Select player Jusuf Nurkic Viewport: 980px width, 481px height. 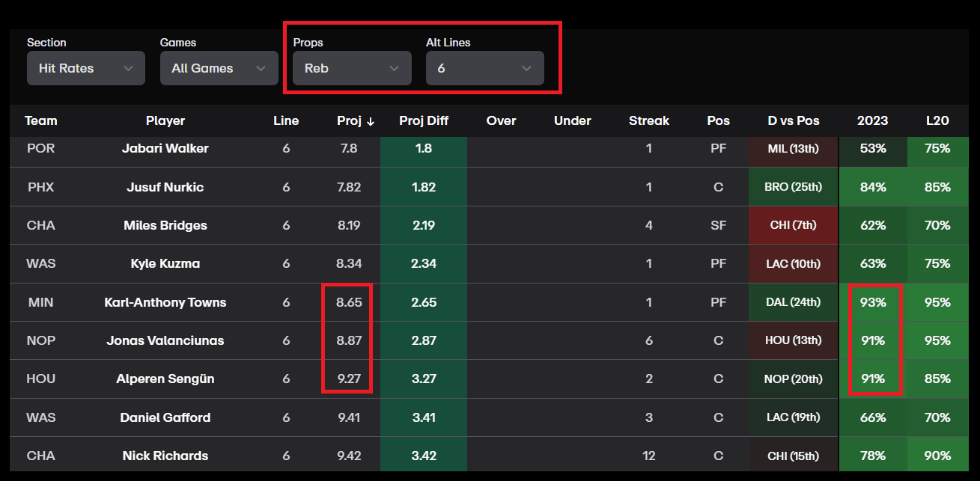coord(165,187)
